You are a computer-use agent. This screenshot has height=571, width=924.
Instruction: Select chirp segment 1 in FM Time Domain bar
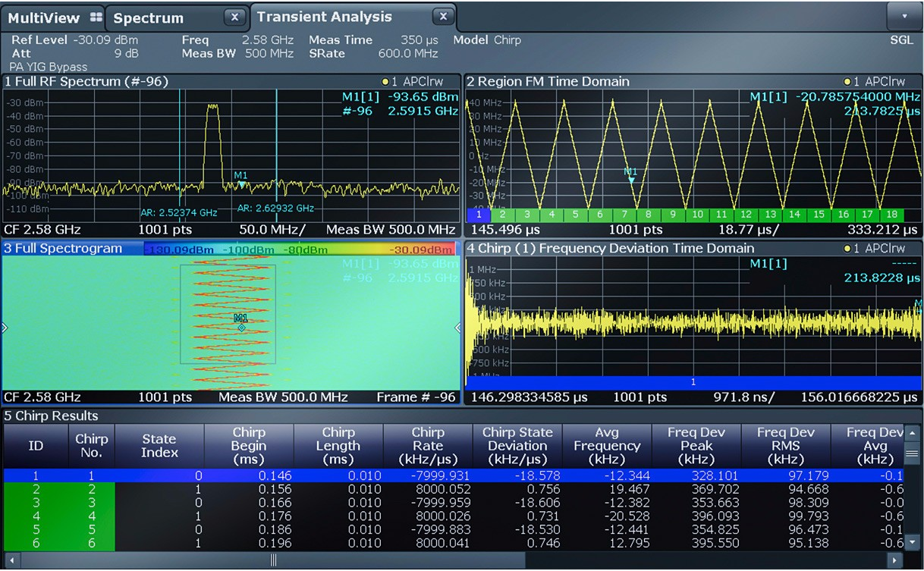pyautogui.click(x=479, y=215)
